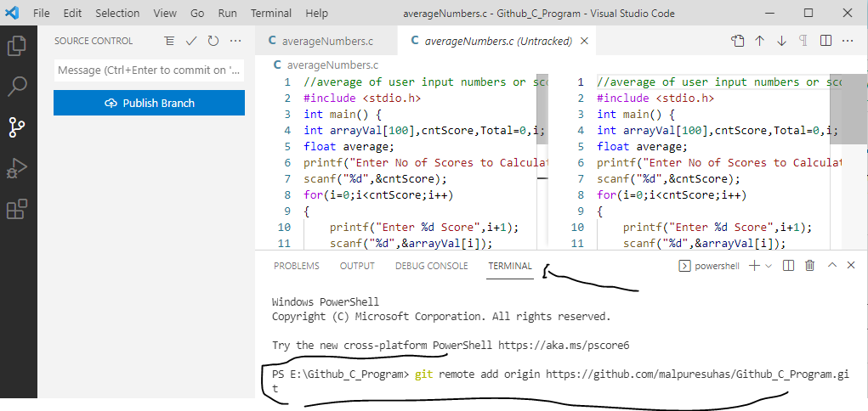The width and height of the screenshot is (868, 411).
Task: Toggle whitespace rendering pilcrow icon
Action: pyautogui.click(x=803, y=41)
